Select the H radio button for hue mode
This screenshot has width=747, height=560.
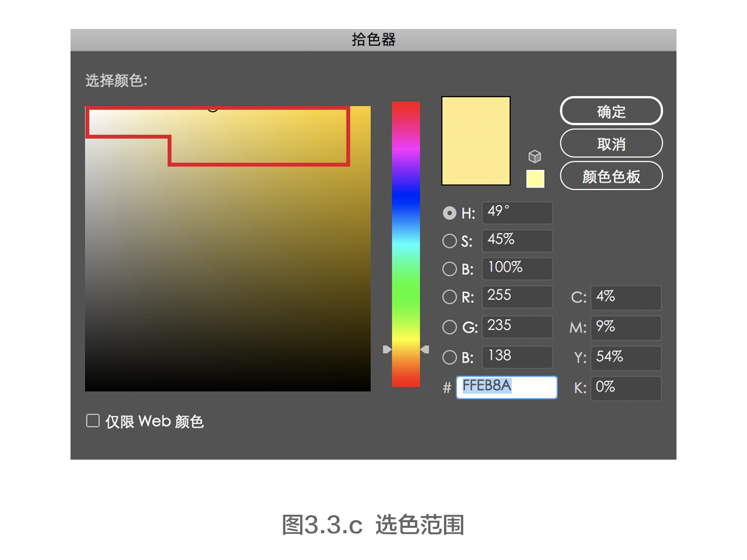pos(450,213)
